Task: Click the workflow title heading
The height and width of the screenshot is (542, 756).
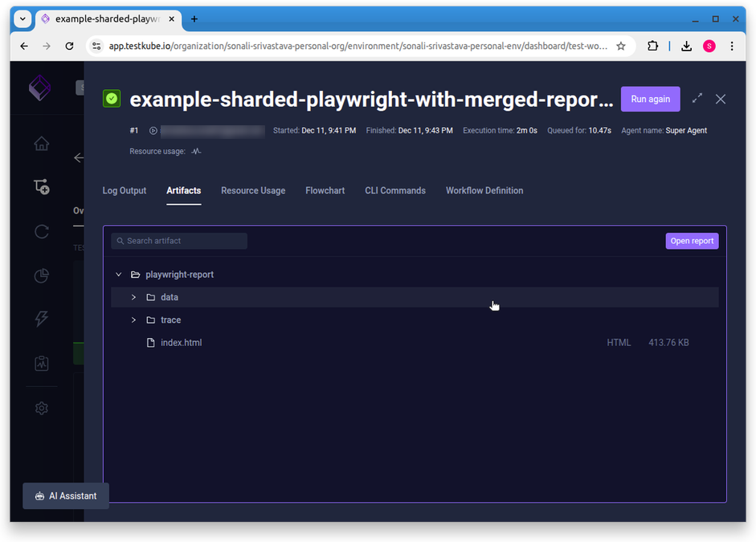Action: [x=371, y=100]
